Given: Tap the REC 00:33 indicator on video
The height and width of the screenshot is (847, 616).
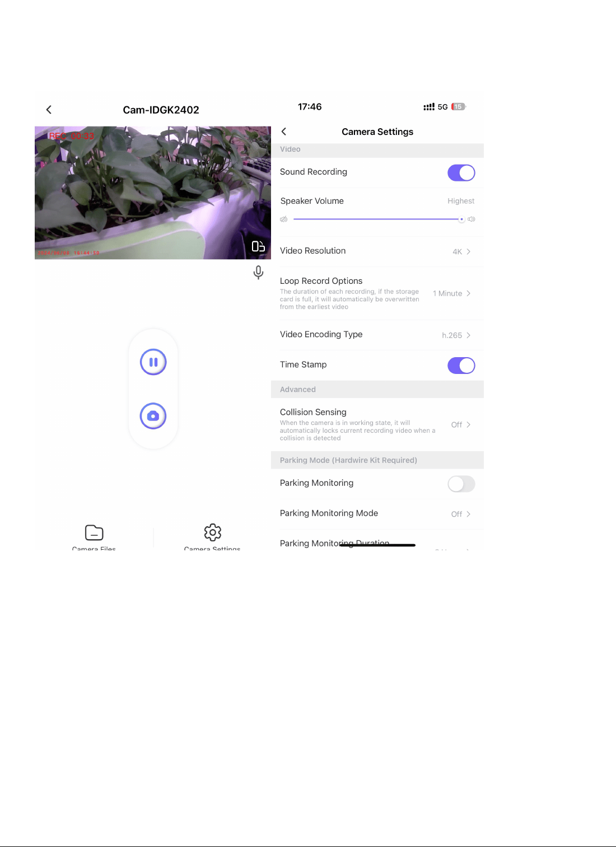Looking at the screenshot, I should (x=72, y=136).
